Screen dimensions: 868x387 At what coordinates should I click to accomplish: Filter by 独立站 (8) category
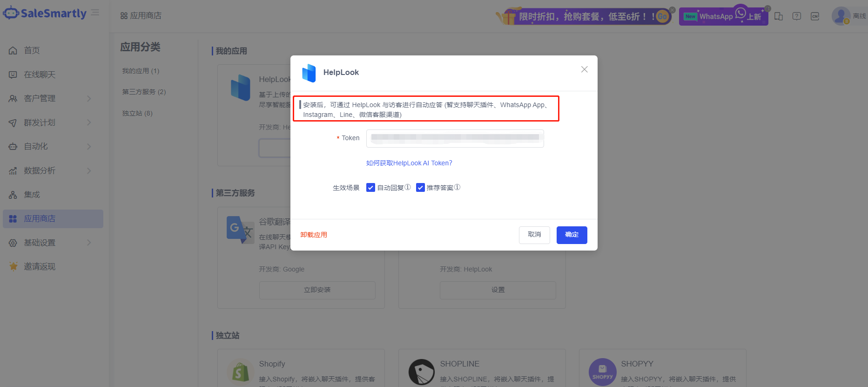(x=137, y=113)
